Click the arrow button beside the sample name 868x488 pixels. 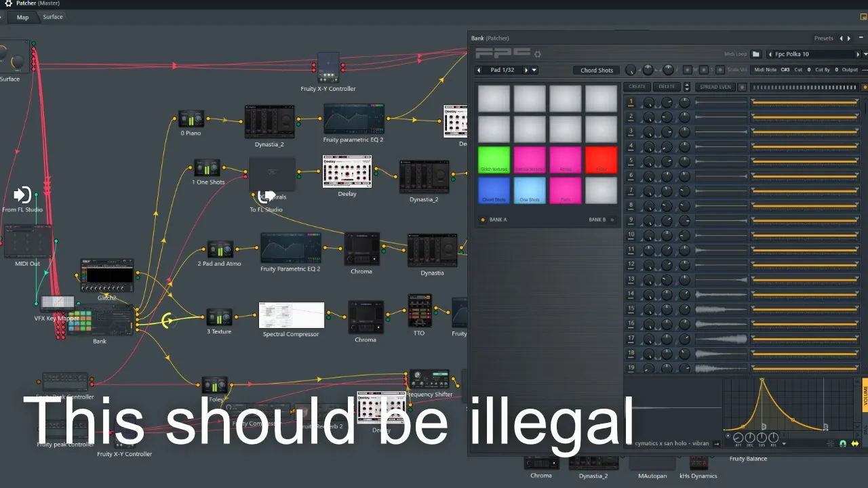pos(717,443)
